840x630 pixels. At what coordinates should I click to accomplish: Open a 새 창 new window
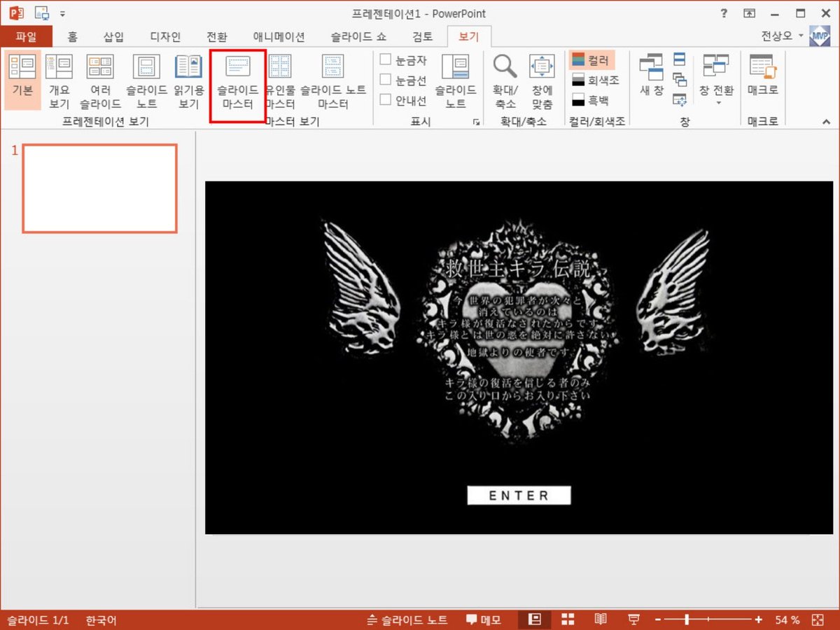click(652, 74)
